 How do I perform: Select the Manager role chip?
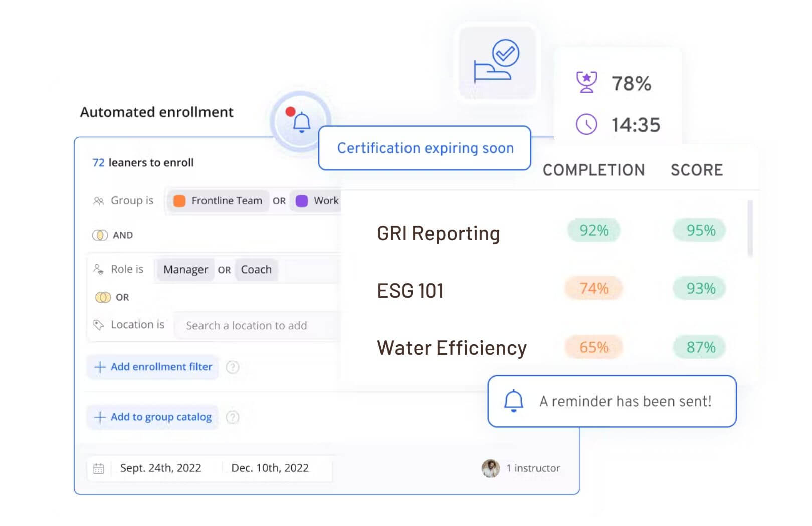[x=185, y=270]
